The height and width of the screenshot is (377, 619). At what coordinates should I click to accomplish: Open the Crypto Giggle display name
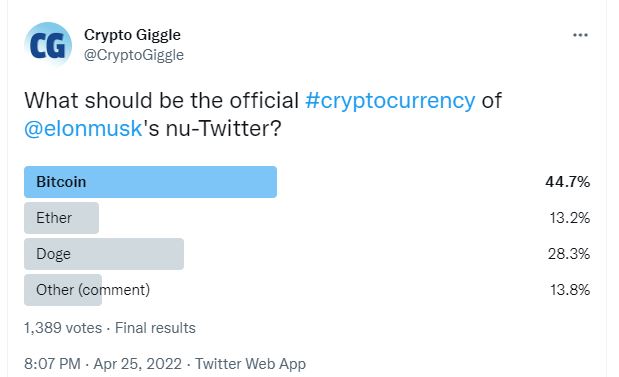tap(132, 35)
